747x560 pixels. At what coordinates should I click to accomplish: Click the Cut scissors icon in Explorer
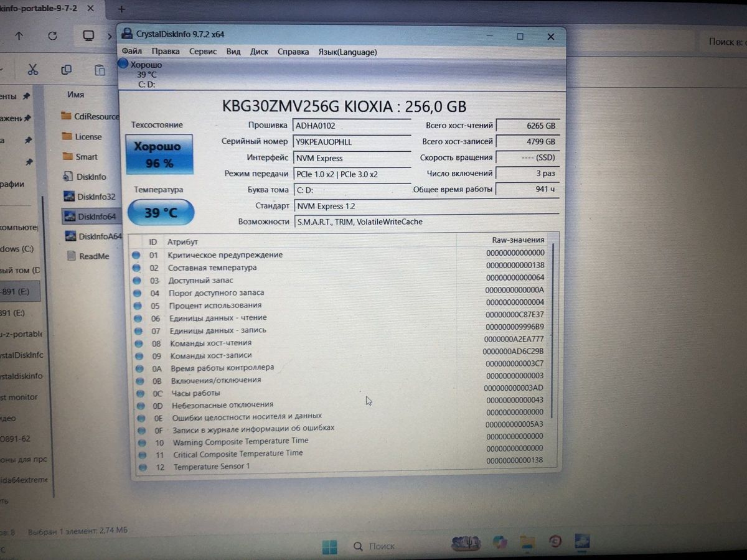(34, 69)
